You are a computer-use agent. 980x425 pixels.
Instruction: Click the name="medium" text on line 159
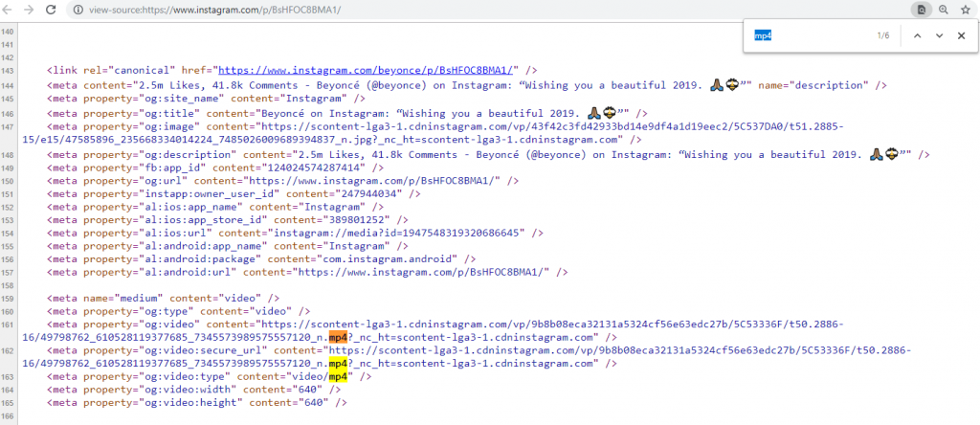(123, 299)
